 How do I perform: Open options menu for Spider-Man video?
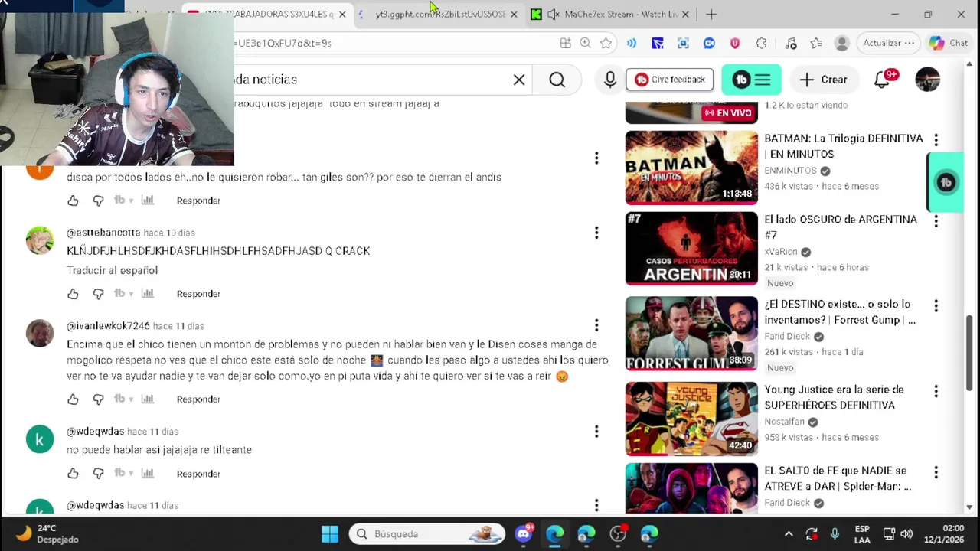click(936, 472)
